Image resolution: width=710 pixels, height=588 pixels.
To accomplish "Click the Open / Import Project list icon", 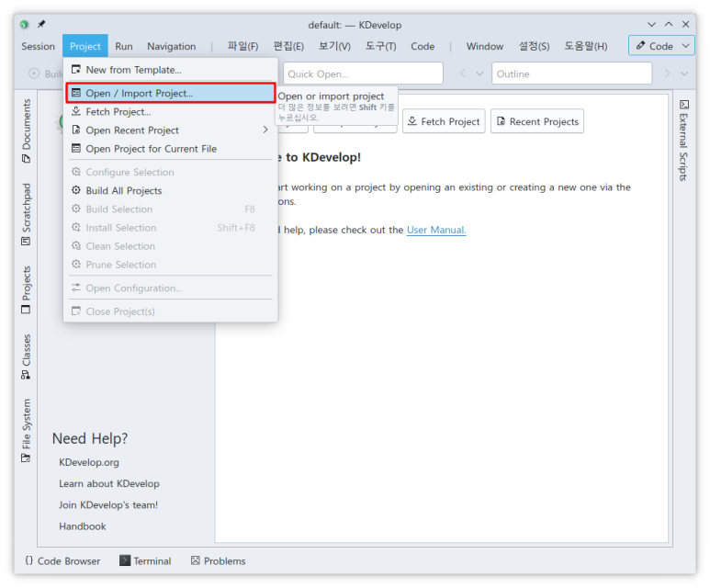I will click(76, 93).
